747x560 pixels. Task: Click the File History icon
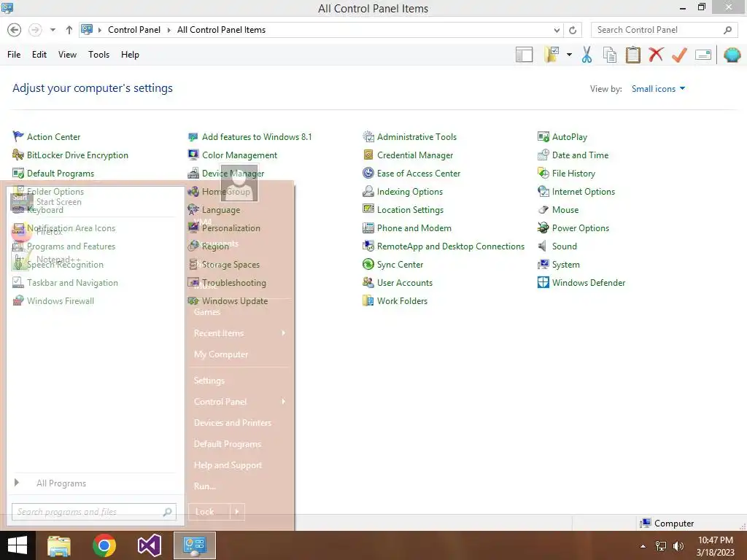coord(543,174)
